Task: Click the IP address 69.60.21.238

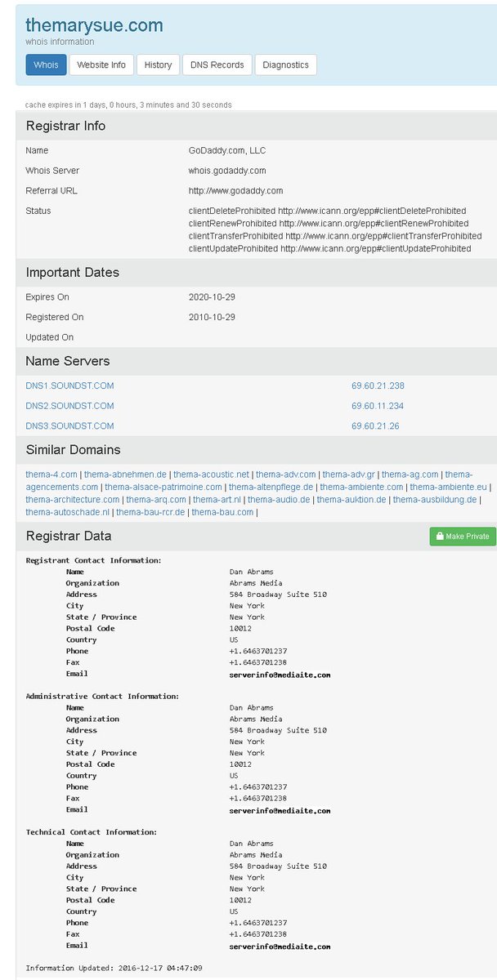Action: [378, 385]
